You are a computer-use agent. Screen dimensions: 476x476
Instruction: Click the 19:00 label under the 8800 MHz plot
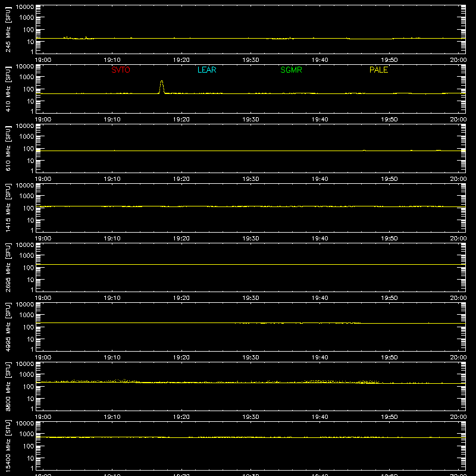click(43, 417)
